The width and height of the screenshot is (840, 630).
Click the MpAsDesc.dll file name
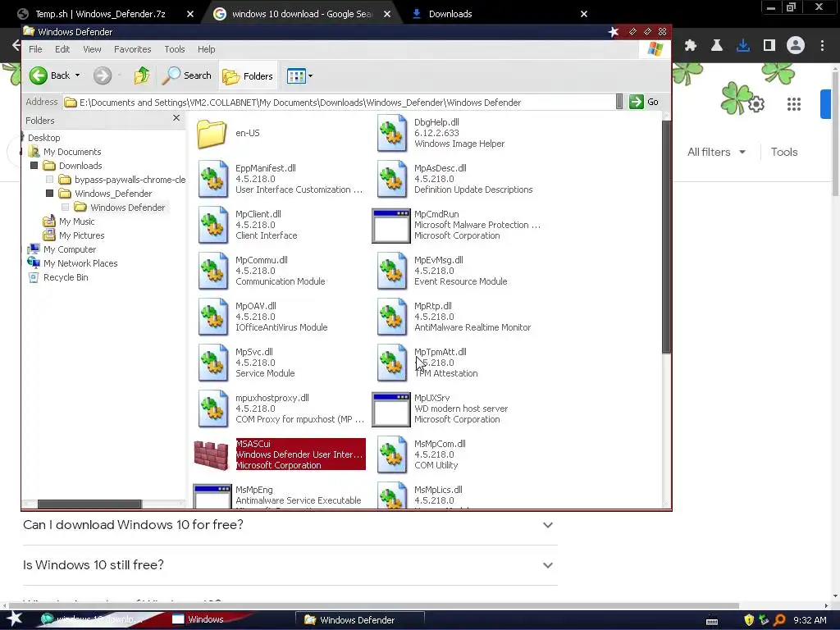pos(441,168)
